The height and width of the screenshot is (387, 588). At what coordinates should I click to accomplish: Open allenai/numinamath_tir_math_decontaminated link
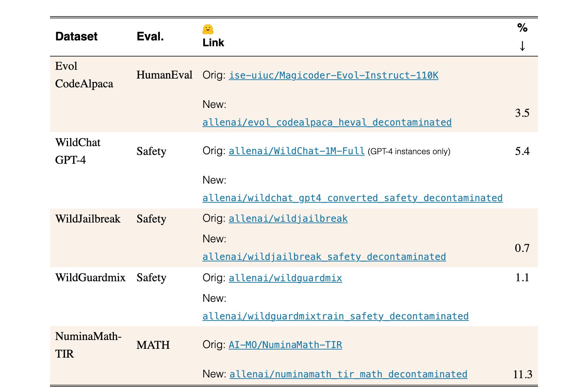pos(348,374)
